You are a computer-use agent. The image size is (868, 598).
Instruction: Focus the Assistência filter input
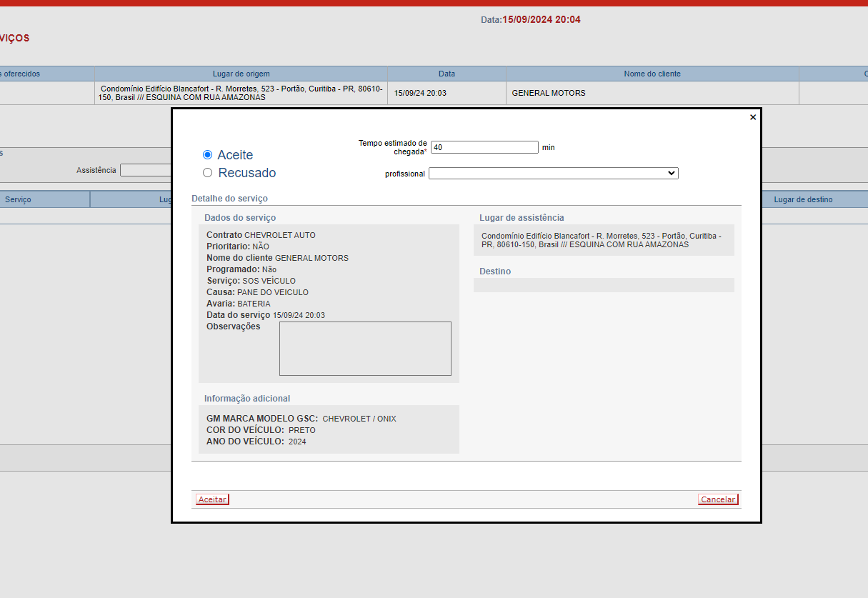point(146,170)
